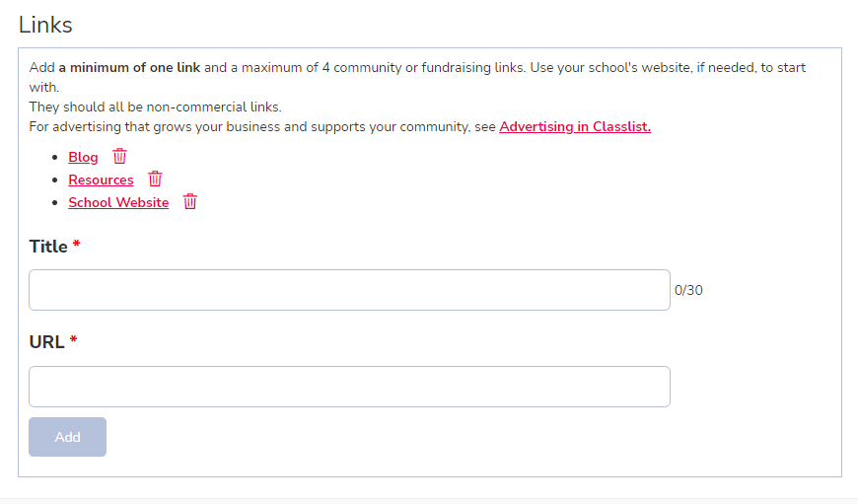858x504 pixels.
Task: Follow the Resources link
Action: point(101,180)
